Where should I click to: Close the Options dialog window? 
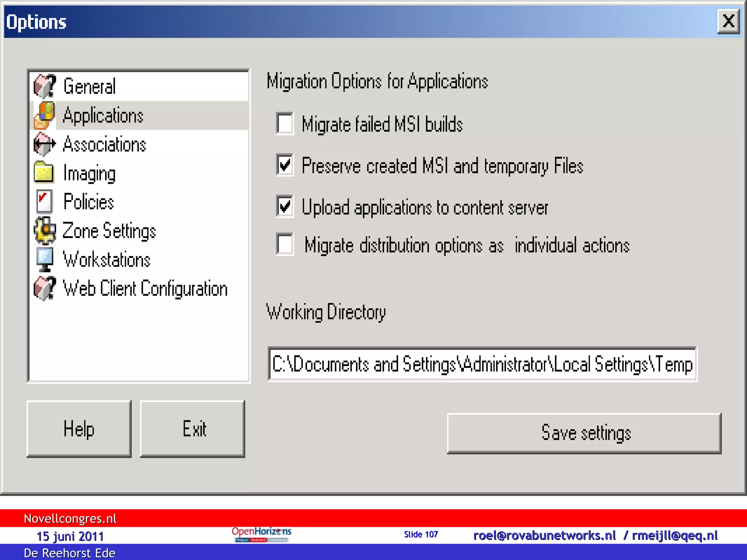tap(728, 22)
